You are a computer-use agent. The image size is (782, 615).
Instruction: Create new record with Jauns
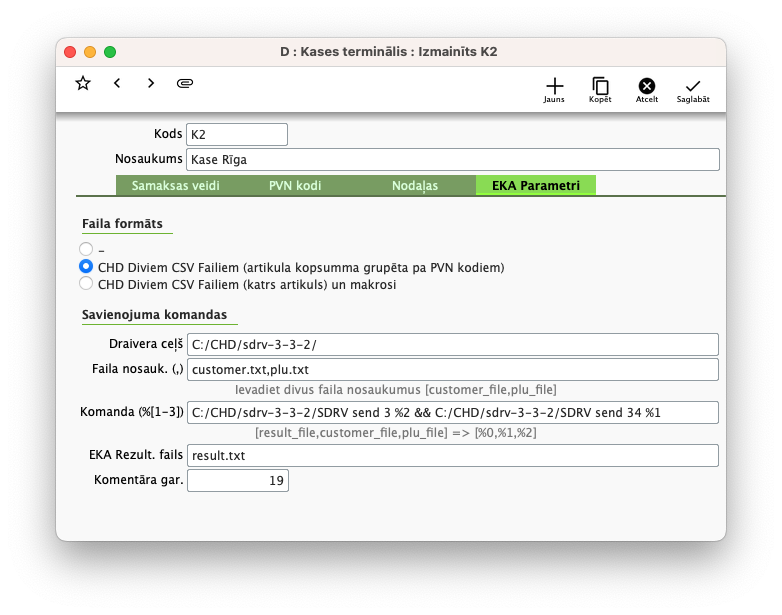coord(554,88)
